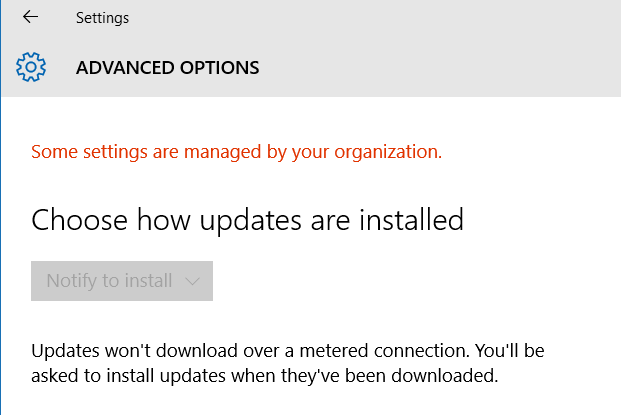The height and width of the screenshot is (415, 621).
Task: Click the words 'metered connection' in the description
Action: [384, 351]
